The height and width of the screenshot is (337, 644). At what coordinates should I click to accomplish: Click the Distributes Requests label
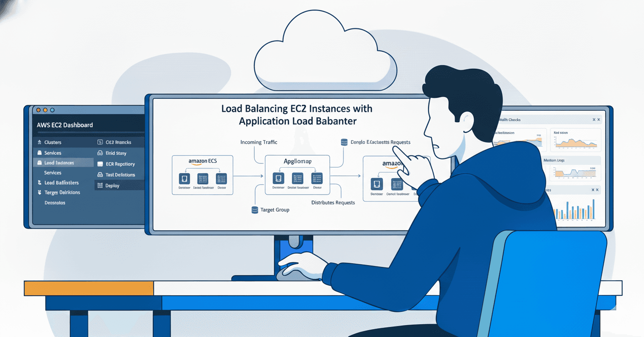pos(333,202)
